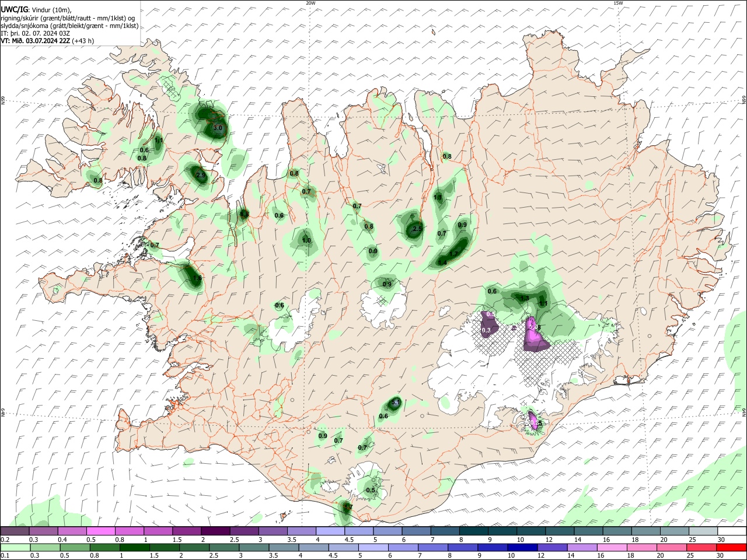This screenshot has height=560, width=747.
Task: Click the 'IT: þri. 02. 07. 2024 03Z' line
Action: 34,33
